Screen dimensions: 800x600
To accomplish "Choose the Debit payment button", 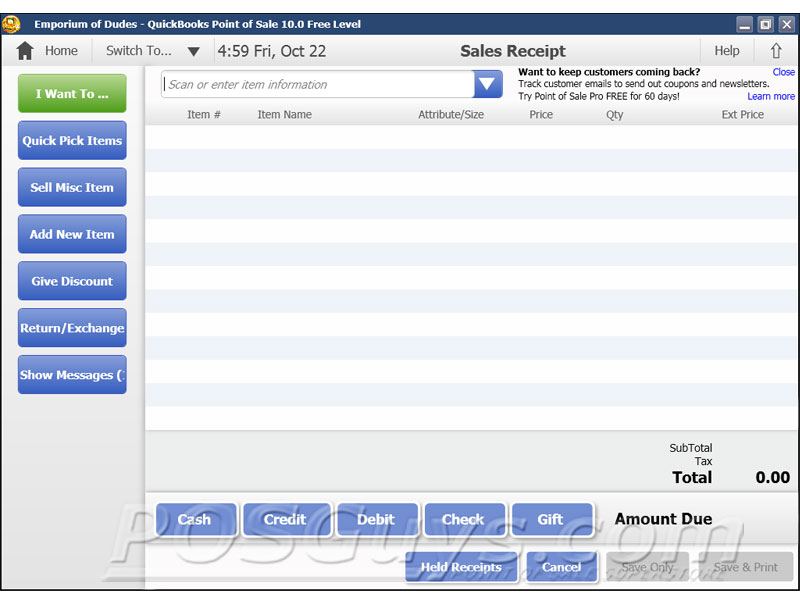I will pyautogui.click(x=376, y=520).
